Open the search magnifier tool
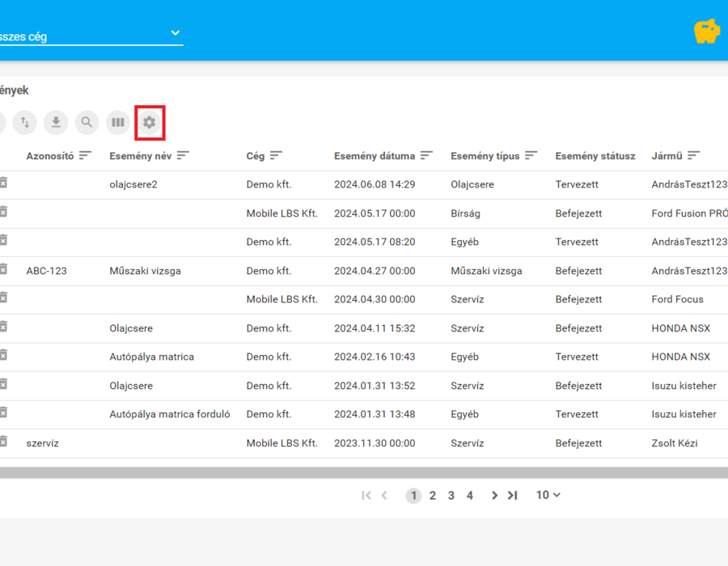 (x=87, y=122)
